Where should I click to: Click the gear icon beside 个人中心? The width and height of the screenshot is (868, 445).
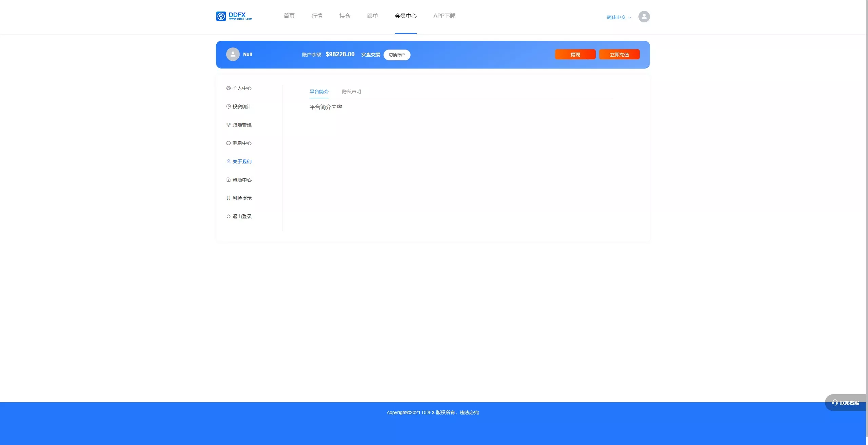click(x=229, y=88)
